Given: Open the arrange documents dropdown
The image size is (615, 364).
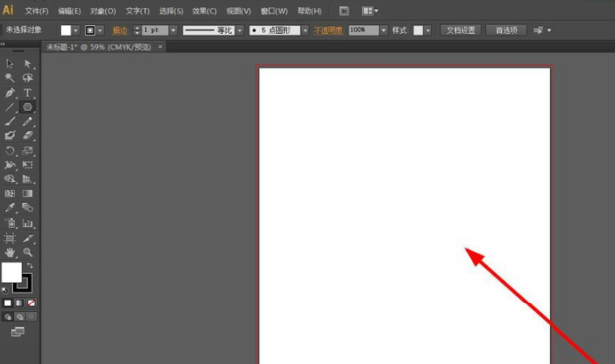Looking at the screenshot, I should pos(370,11).
